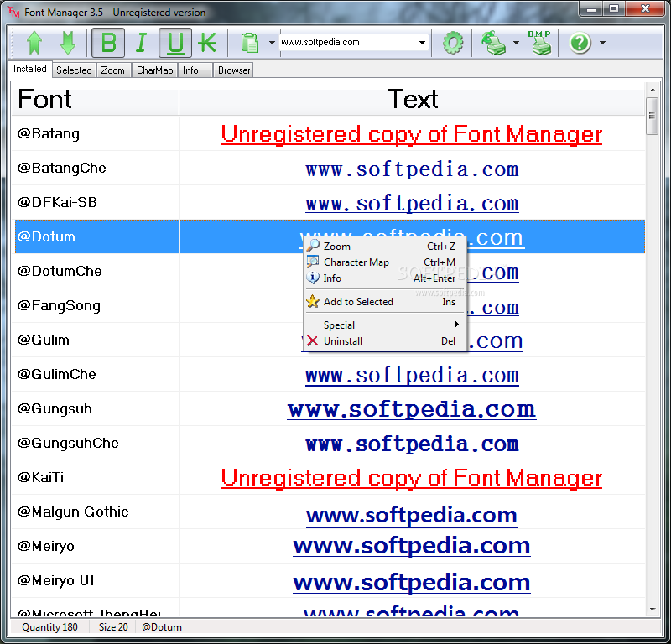Choose Info in the context menu
Screen dimensions: 671x644
(x=385, y=278)
